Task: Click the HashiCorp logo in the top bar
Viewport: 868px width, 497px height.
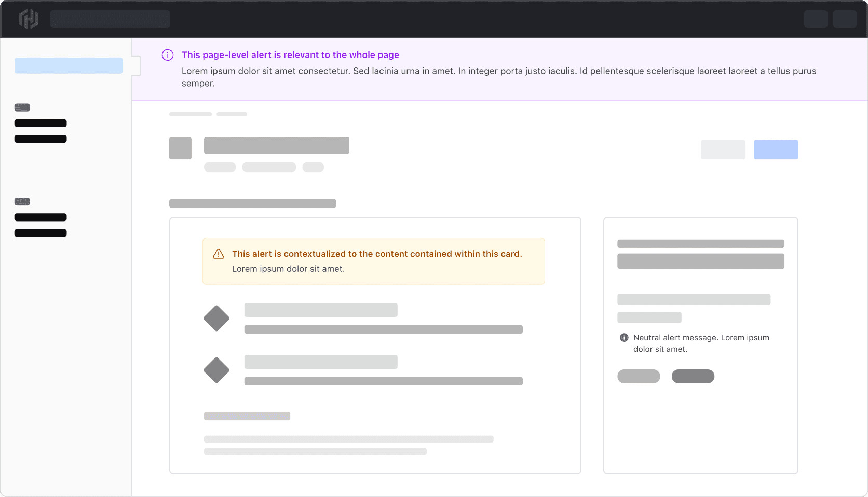Action: click(29, 19)
